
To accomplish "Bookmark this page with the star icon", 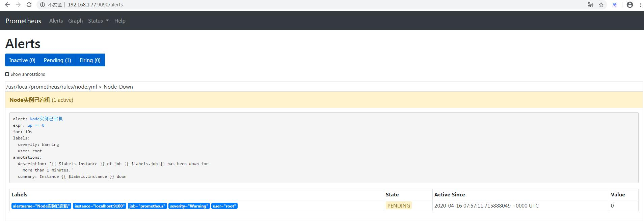I will (x=601, y=5).
